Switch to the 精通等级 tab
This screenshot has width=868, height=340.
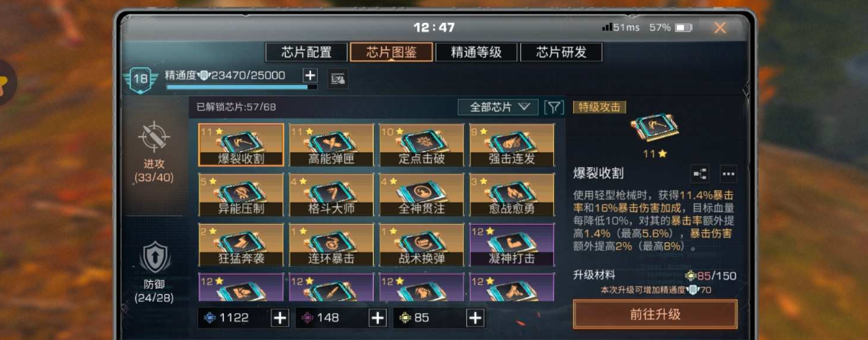[x=476, y=53]
